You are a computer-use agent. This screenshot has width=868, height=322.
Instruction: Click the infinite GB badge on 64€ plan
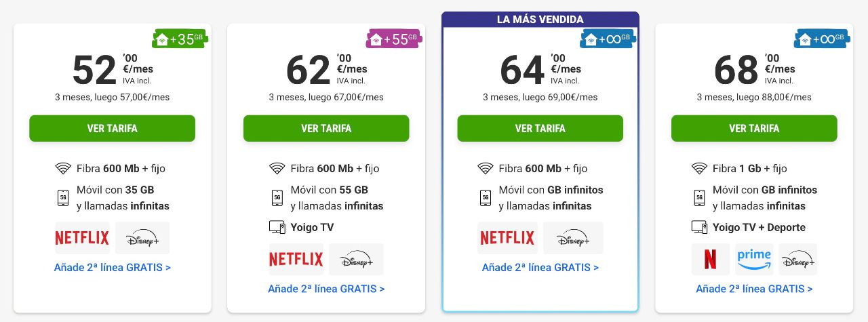pos(608,39)
